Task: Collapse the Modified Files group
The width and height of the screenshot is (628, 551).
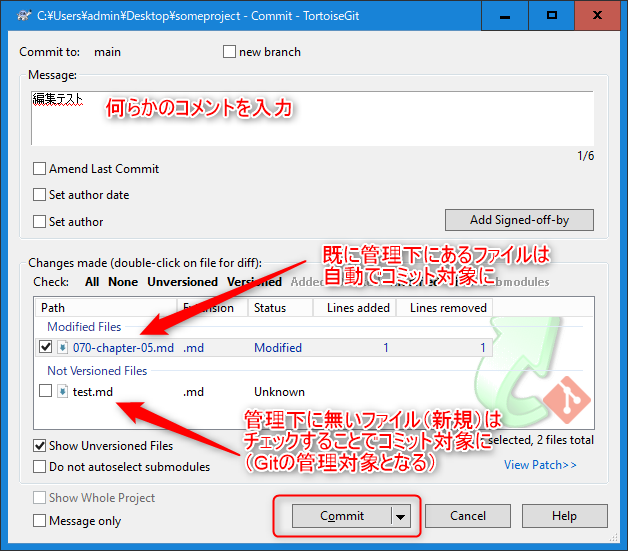Action: tap(84, 327)
